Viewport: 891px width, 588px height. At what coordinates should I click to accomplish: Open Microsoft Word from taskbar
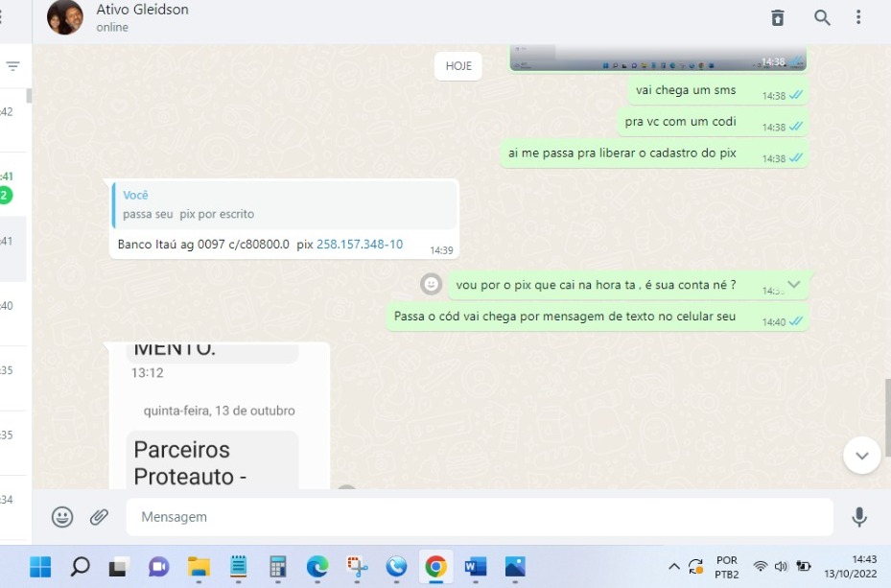click(476, 567)
